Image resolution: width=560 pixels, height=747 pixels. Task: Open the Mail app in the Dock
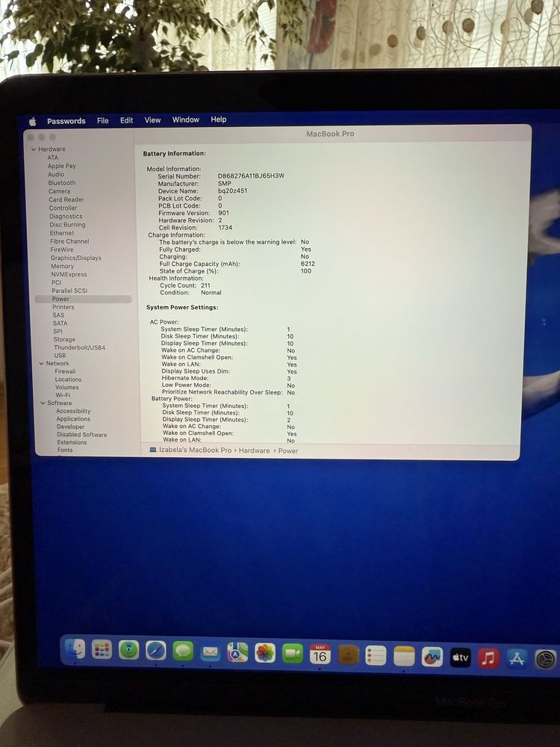click(210, 651)
